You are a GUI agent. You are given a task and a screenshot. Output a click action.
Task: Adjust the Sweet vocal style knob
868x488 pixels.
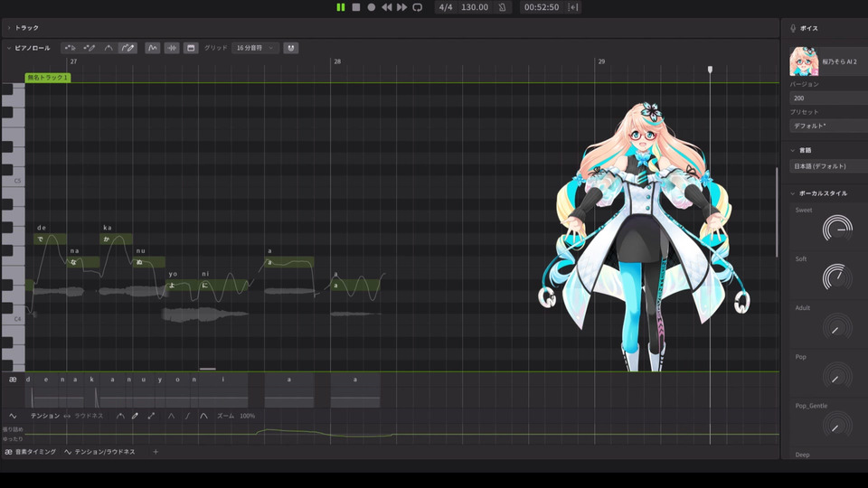tap(837, 229)
